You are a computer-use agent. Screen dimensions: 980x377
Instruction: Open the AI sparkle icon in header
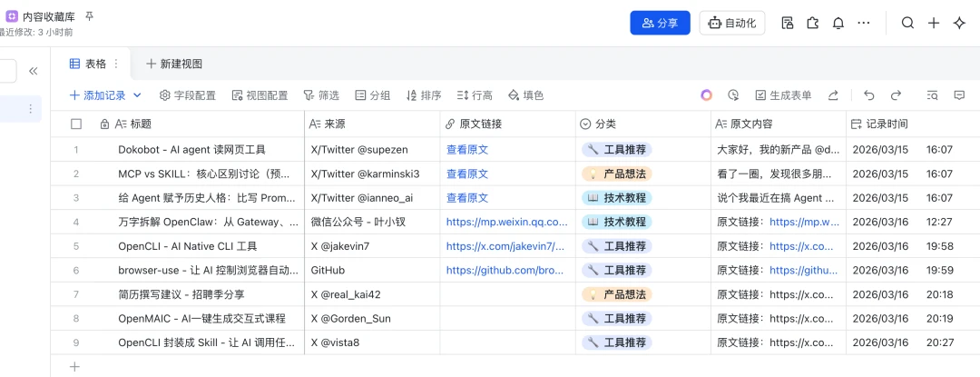(959, 23)
